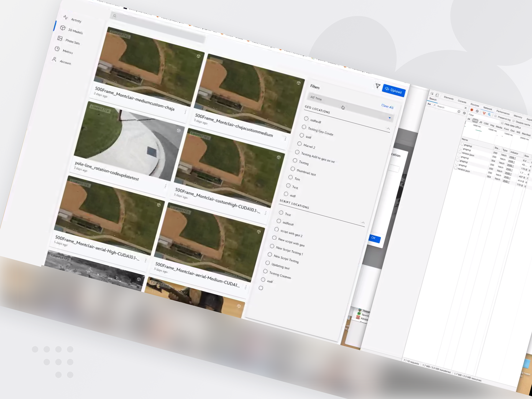Click the blue magnifier search icon in DevTools
The width and height of the screenshot is (532, 399).
tap(489, 114)
